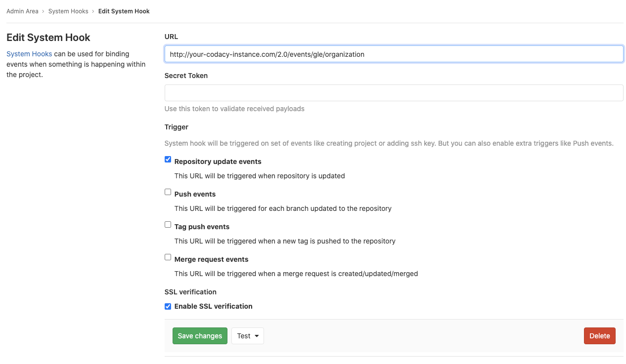Image resolution: width=626 pixels, height=364 pixels.
Task: Enable the Push events checkbox
Action: coord(168,192)
